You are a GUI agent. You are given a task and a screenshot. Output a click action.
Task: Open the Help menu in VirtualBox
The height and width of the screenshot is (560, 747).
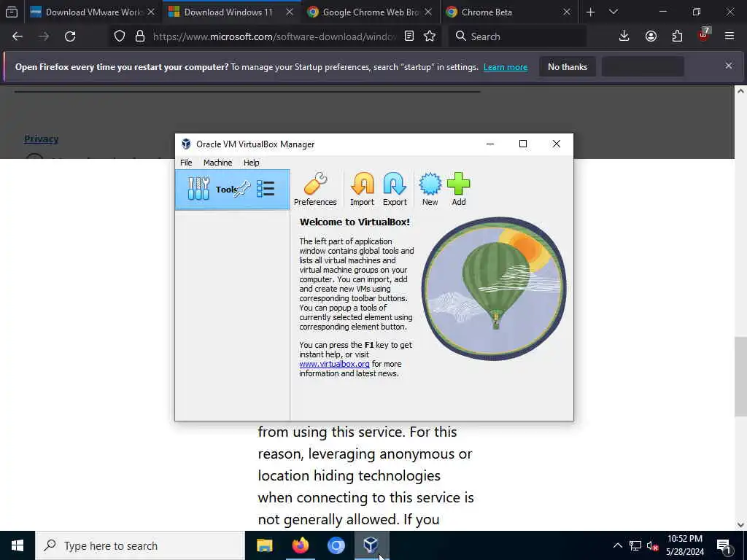251,163
